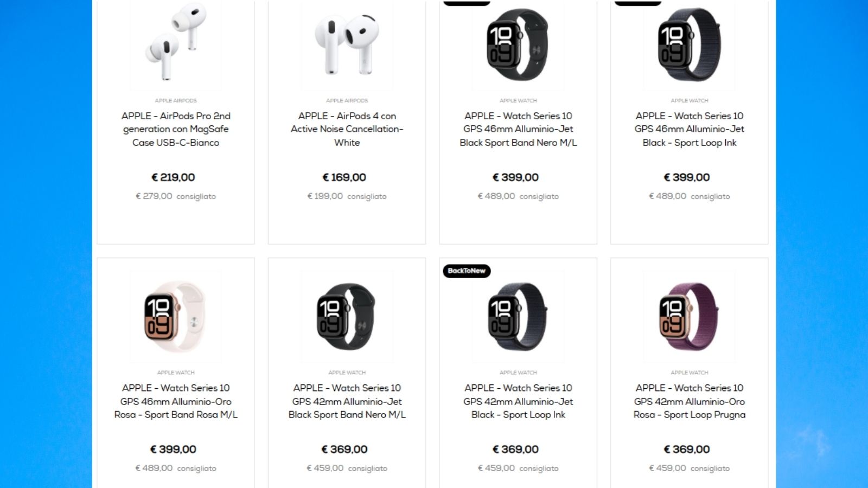Image resolution: width=868 pixels, height=488 pixels.
Task: Click the 42mm Oro Rosa Sport Loop Prugna watch image
Action: (690, 317)
